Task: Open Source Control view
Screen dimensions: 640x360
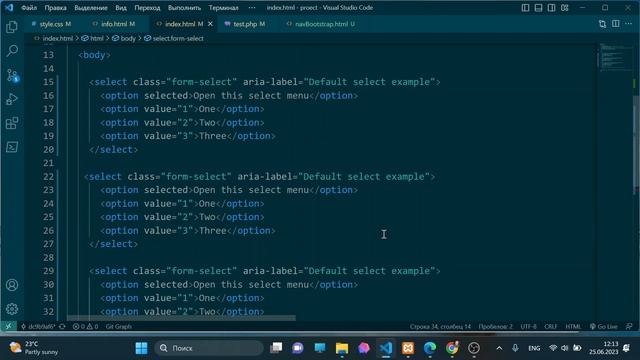Action: tap(12, 75)
